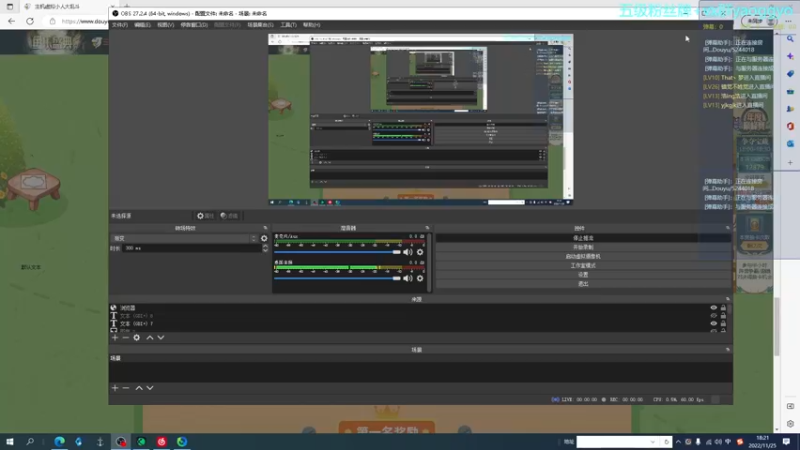The height and width of the screenshot is (450, 800).
Task: Open the 视图(V) View menu
Action: 165,25
